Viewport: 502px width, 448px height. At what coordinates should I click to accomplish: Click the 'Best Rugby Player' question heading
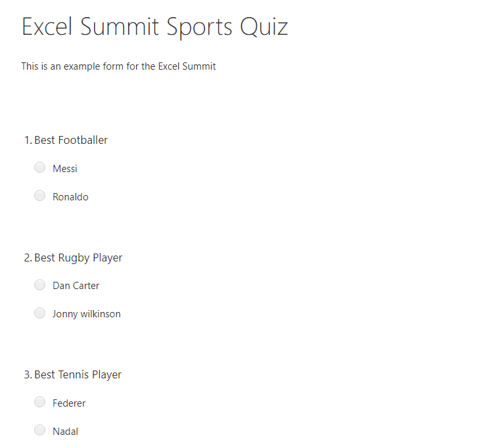[78, 258]
